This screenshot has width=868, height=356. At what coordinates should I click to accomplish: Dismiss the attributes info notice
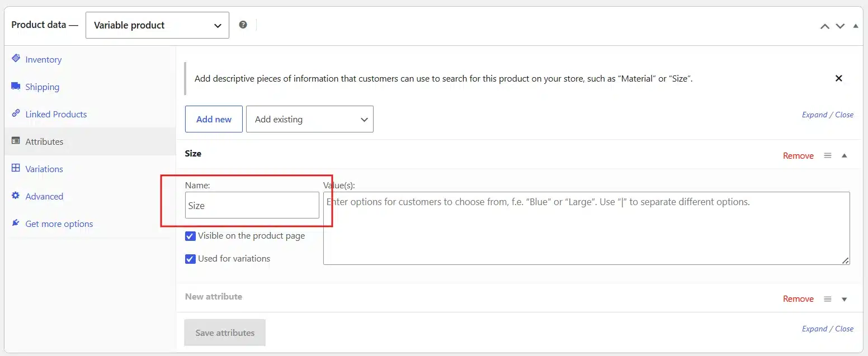[838, 78]
